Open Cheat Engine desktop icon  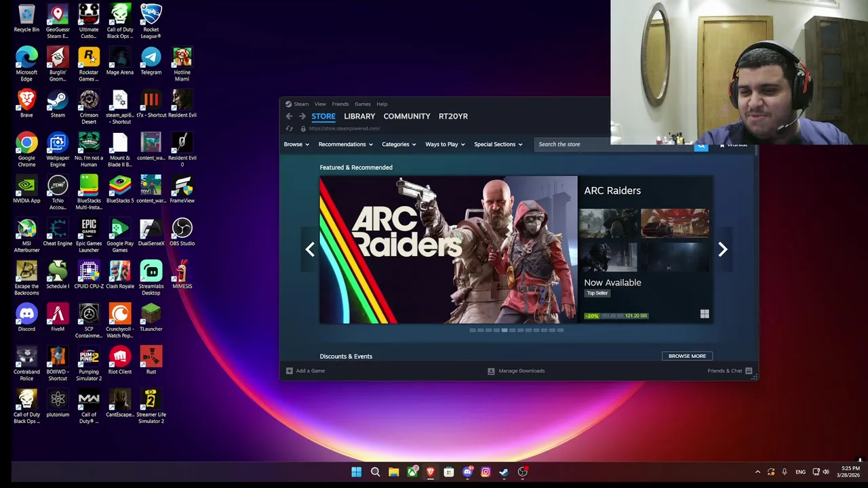[x=58, y=232]
